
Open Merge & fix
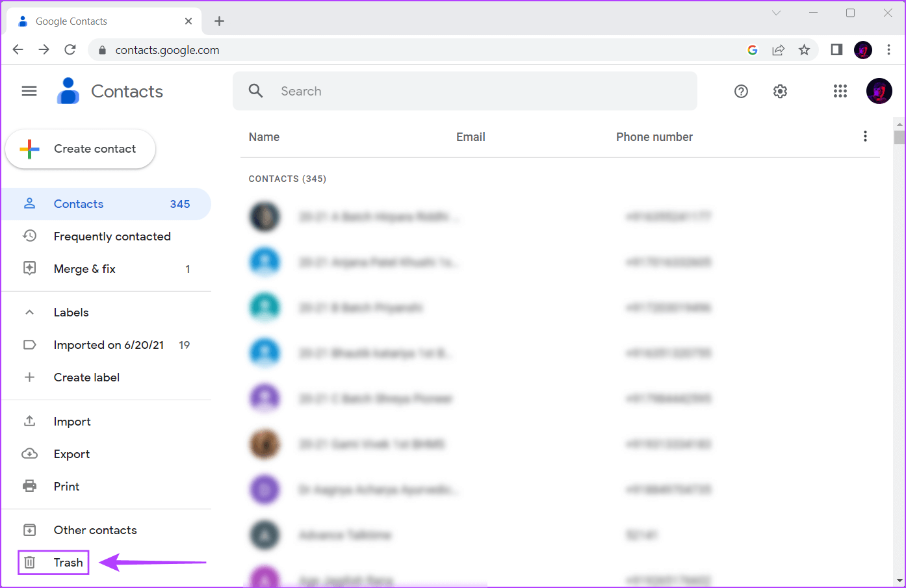pyautogui.click(x=106, y=269)
